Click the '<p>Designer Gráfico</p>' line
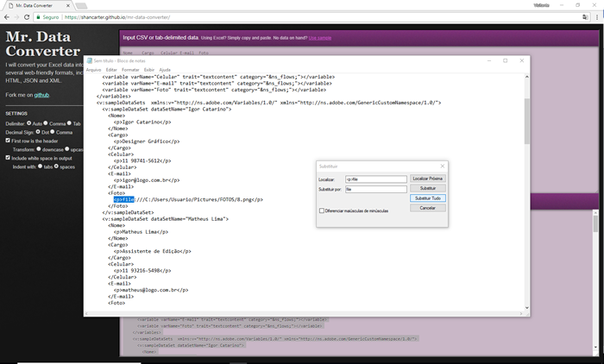 [147, 141]
